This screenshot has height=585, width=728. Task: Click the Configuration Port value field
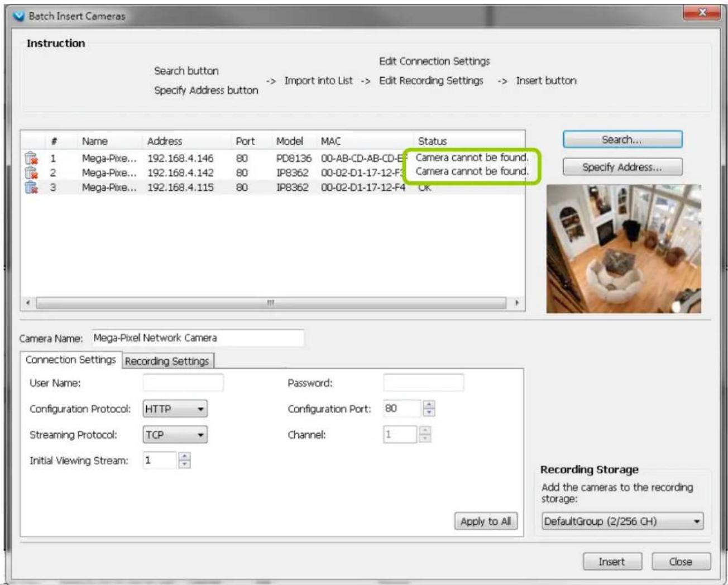tap(402, 409)
